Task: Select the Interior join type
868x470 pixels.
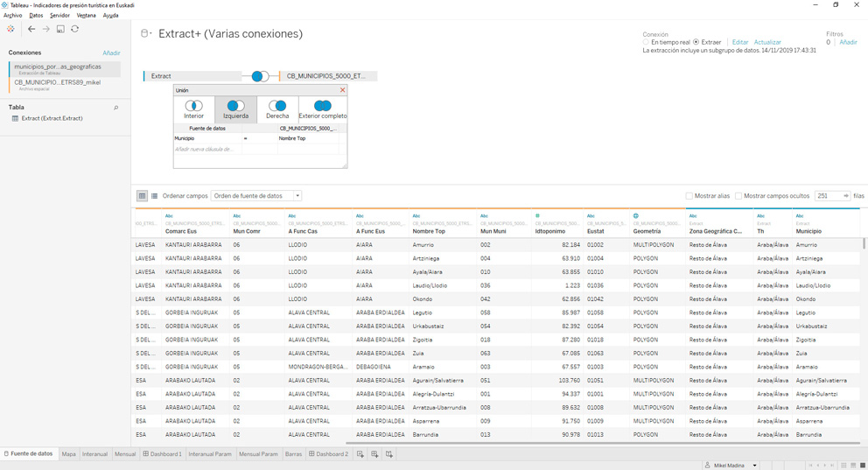Action: tap(193, 109)
